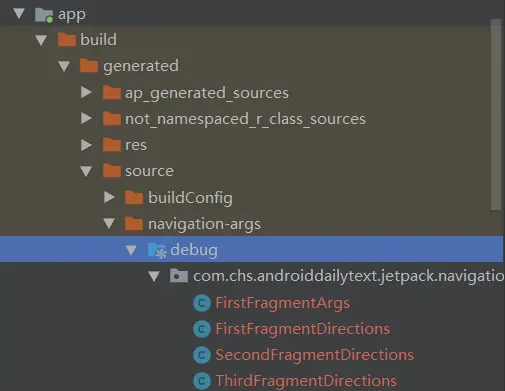This screenshot has height=391, width=505.
Task: Click the debug generated-source folder icon
Action: 157,250
